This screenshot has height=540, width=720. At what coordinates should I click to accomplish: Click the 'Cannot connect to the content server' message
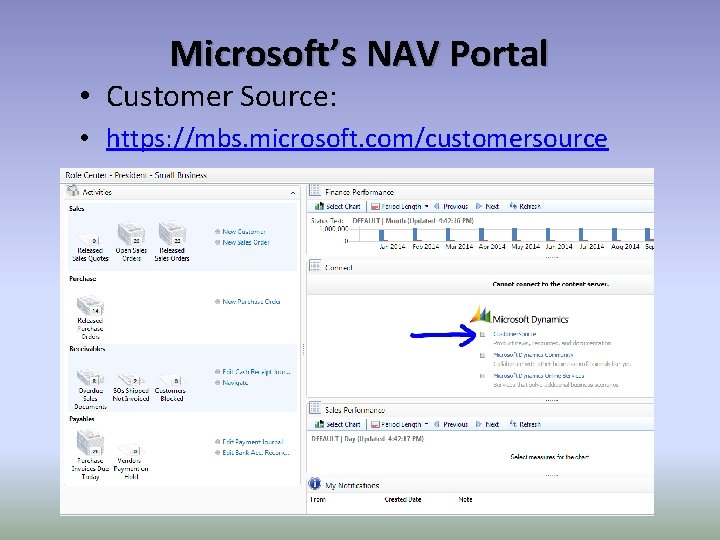551,284
